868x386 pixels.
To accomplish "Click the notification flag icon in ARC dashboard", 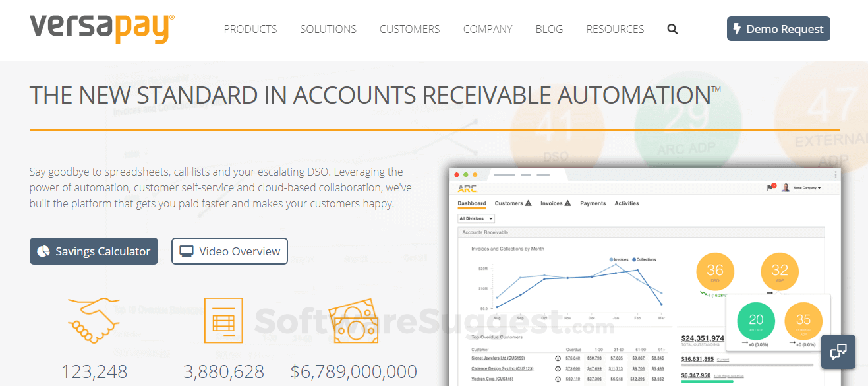I will 769,188.
